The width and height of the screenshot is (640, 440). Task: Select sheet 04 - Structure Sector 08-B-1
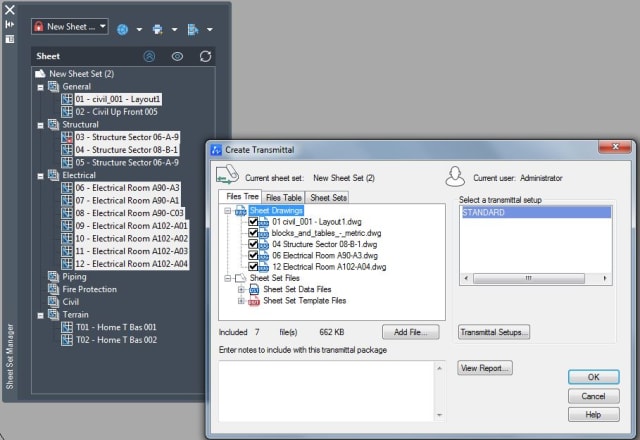pos(127,150)
